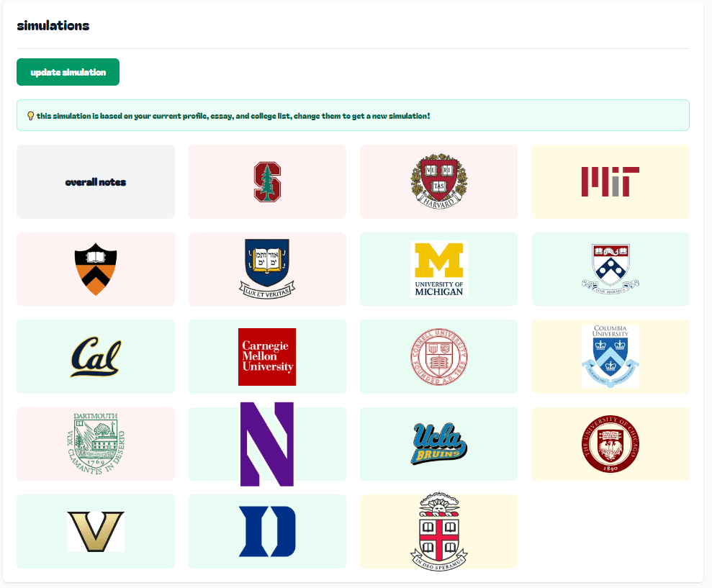This screenshot has height=588, width=712.
Task: Select the Harvard crest card
Action: click(x=438, y=181)
